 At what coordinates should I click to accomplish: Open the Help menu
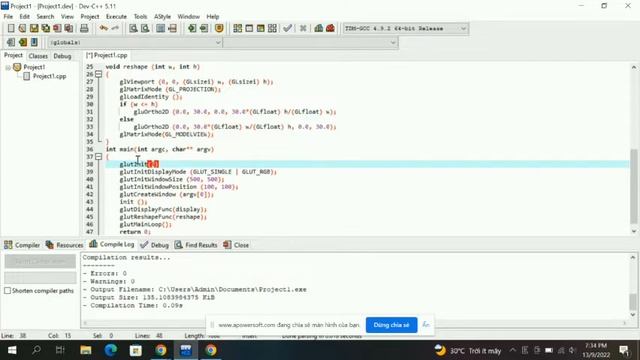click(x=213, y=16)
